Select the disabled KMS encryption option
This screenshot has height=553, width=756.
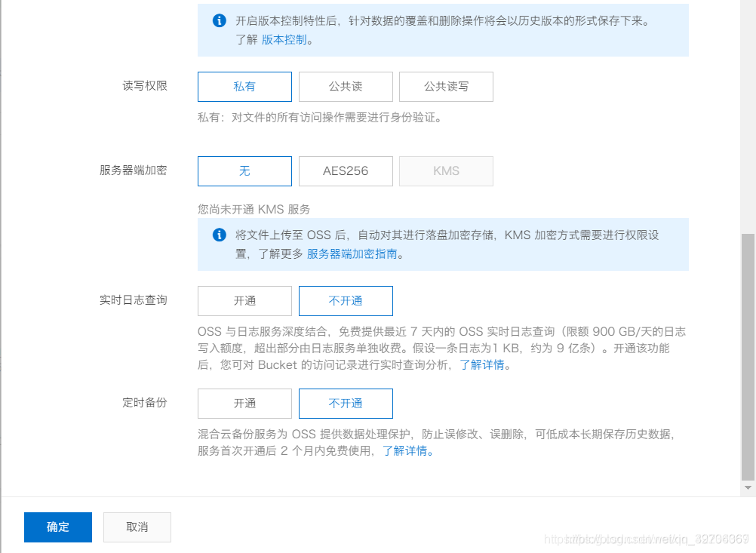pos(446,171)
